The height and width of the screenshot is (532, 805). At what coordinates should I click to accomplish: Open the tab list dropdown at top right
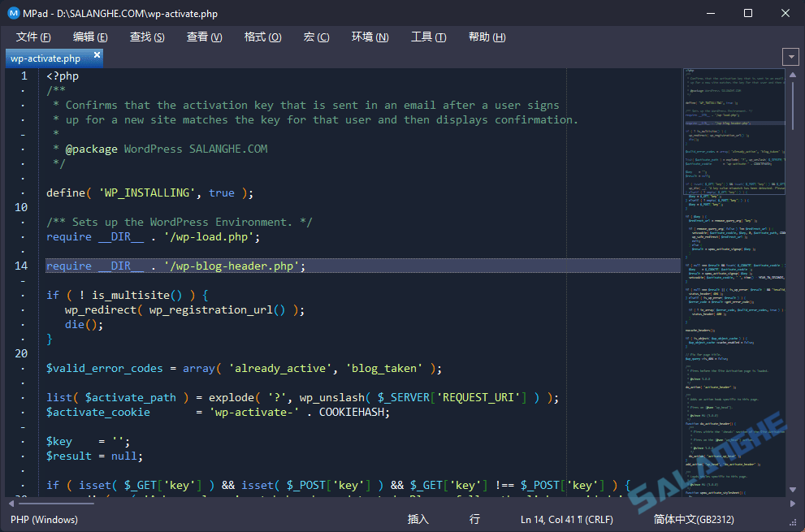point(790,56)
